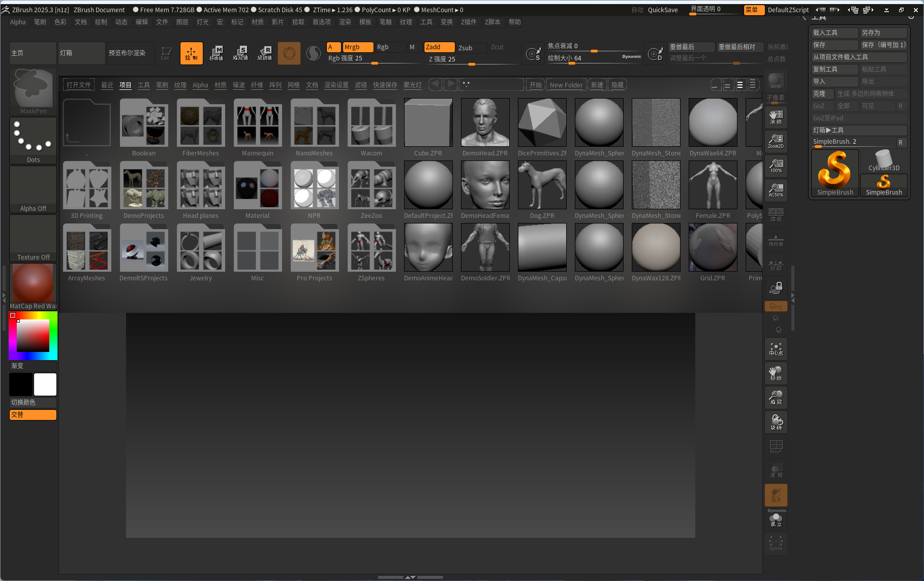
Task: Toggle the Dynamic brush size option
Action: (631, 56)
